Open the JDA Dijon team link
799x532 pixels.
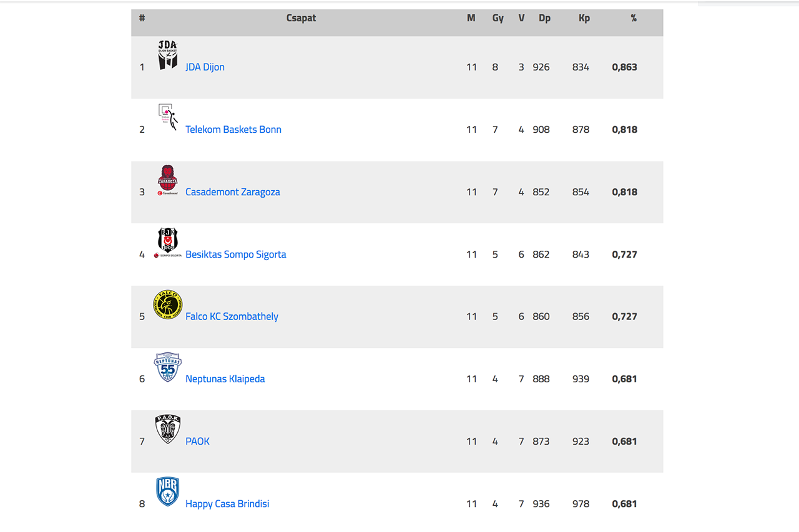205,67
